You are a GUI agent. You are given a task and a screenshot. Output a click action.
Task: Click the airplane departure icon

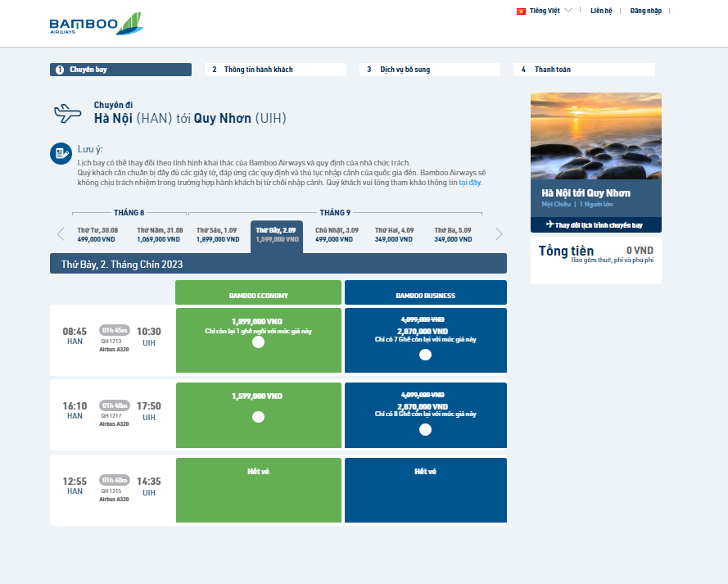click(x=68, y=113)
